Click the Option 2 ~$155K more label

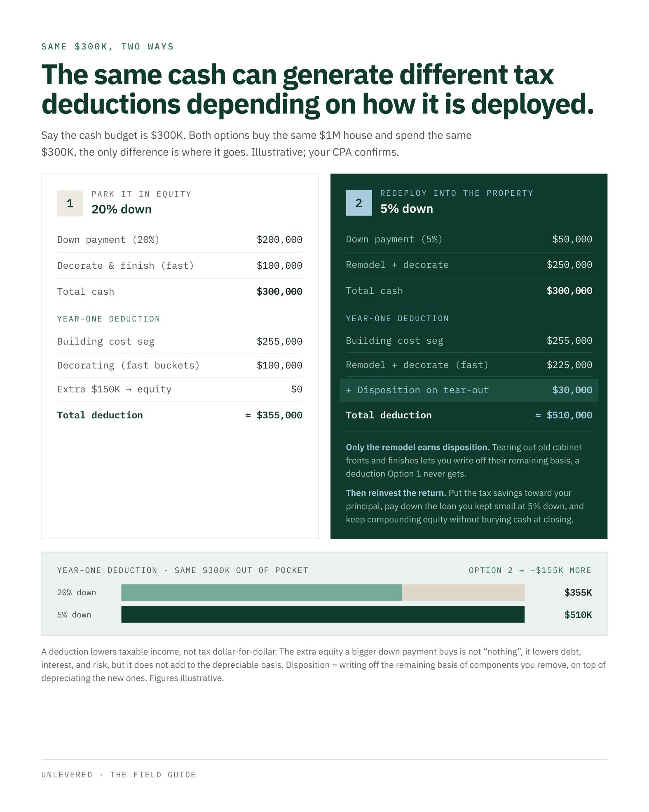(530, 570)
